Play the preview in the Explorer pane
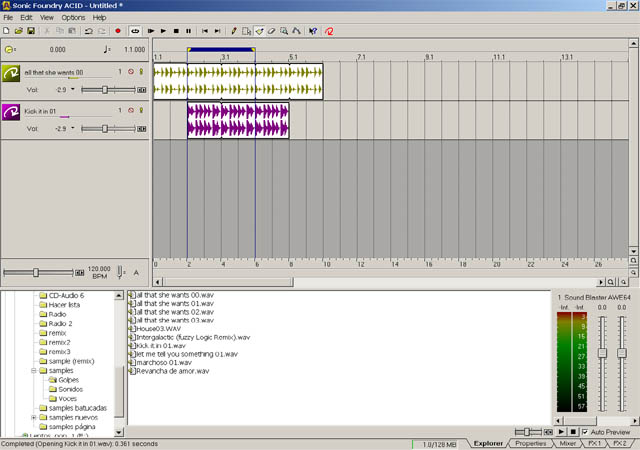The width and height of the screenshot is (640, 450). point(561,432)
